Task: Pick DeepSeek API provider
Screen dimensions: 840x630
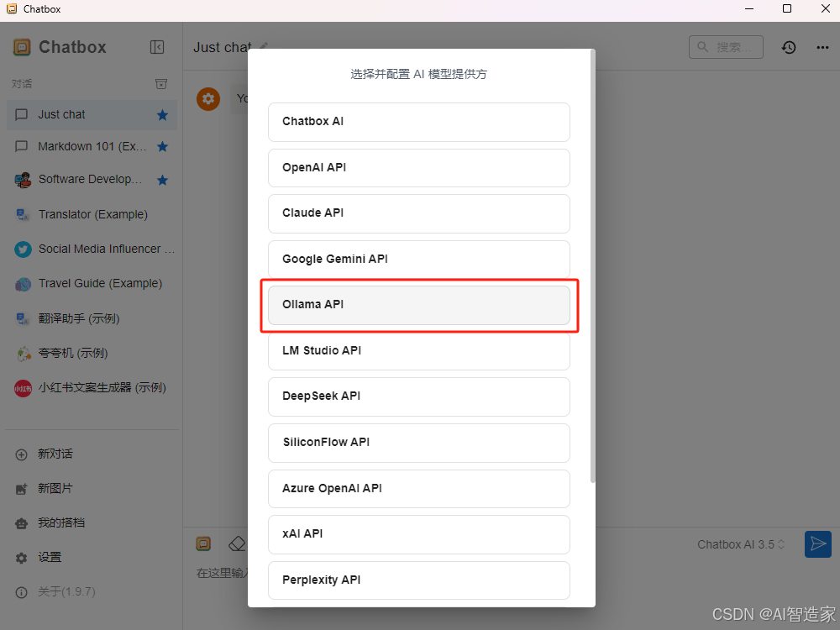Action: tap(419, 397)
